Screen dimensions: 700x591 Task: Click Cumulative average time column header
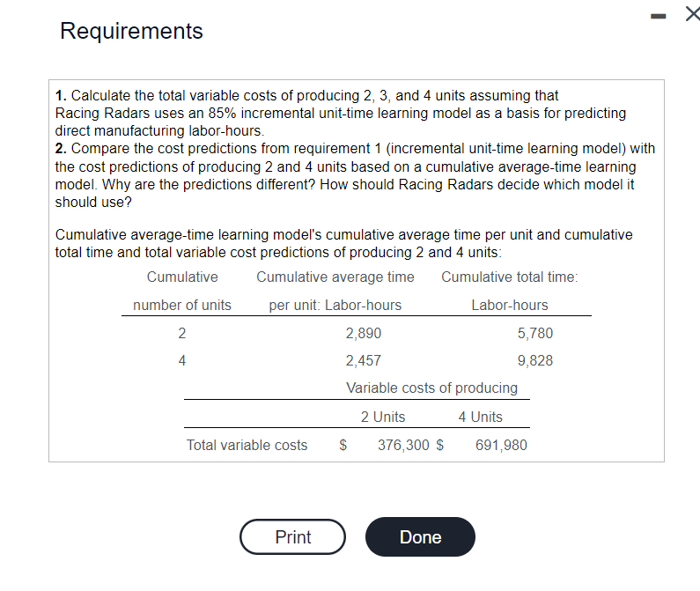pos(335,291)
